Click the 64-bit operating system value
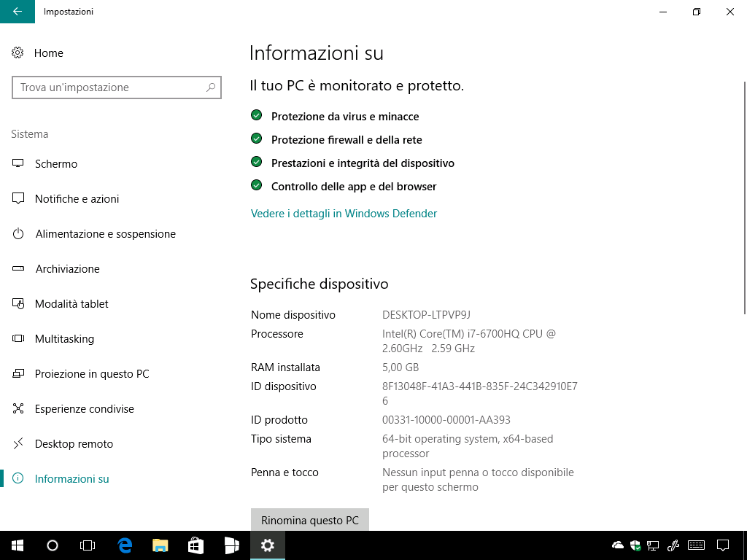Image resolution: width=747 pixels, height=560 pixels. click(x=468, y=446)
